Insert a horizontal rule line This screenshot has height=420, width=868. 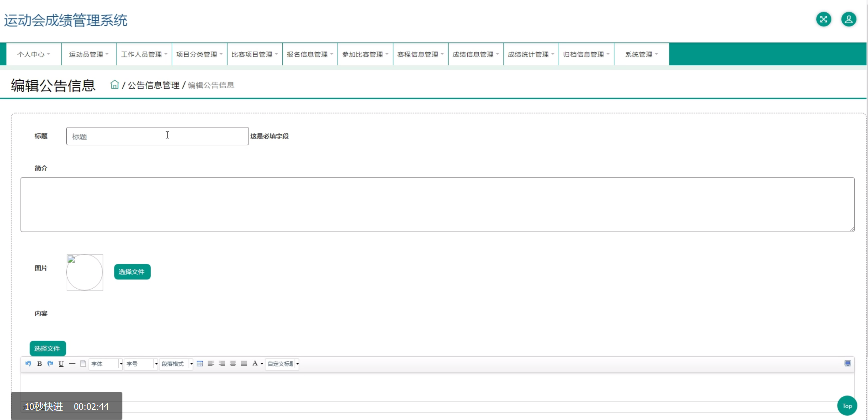72,364
